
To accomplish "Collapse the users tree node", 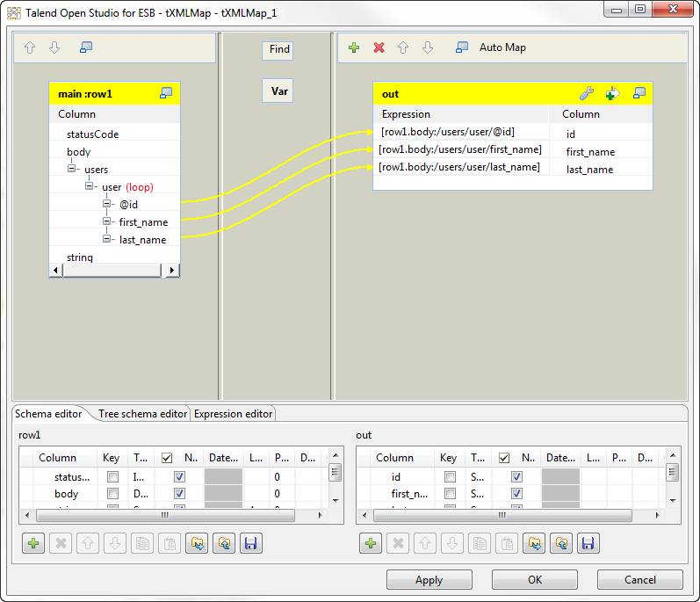I will [x=73, y=170].
